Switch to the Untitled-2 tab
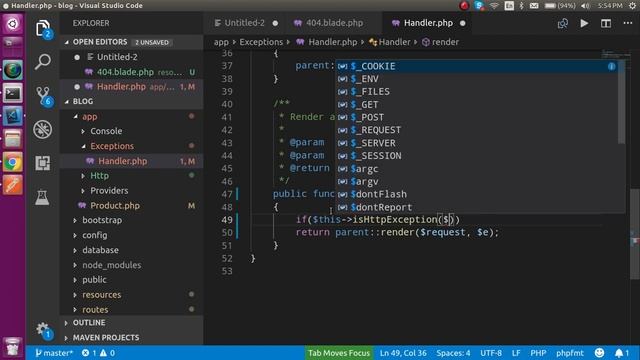640x360 pixels. coord(245,23)
